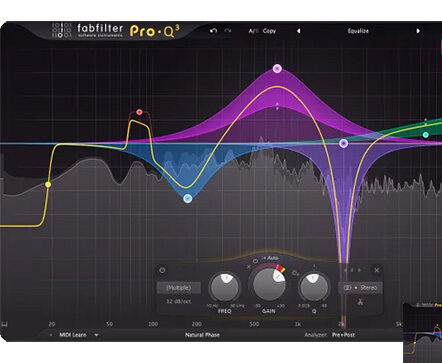Image resolution: width=442 pixels, height=363 pixels.
Task: Click the '20' frequency scale label
Action: click(52, 324)
